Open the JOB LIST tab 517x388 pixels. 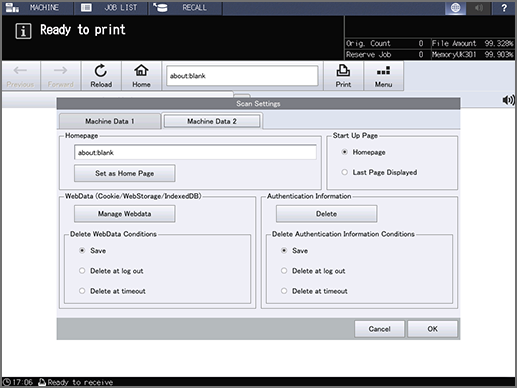point(111,8)
